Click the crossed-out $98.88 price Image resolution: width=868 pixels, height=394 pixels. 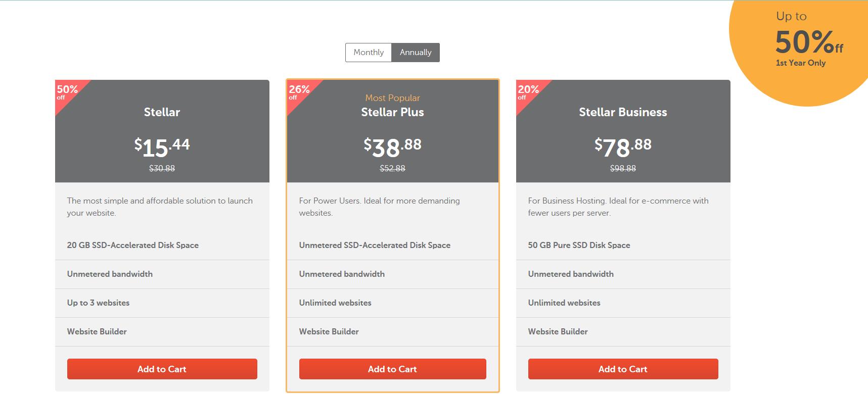(623, 168)
